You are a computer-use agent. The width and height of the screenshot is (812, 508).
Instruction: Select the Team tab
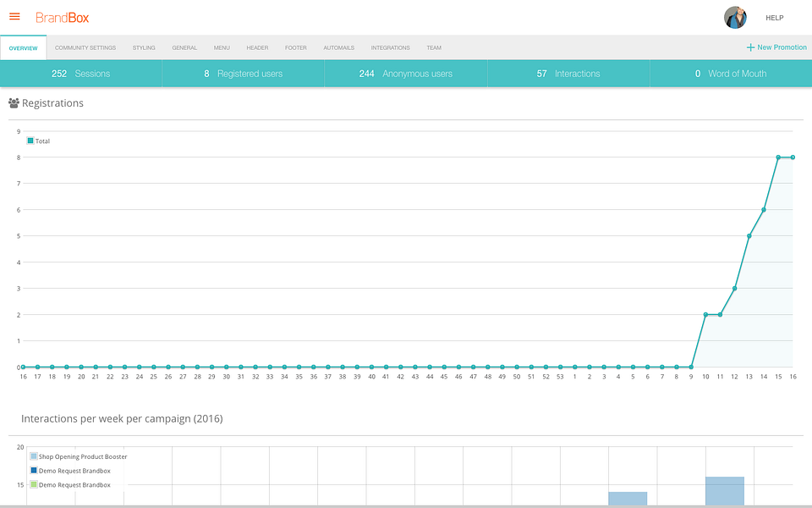click(x=434, y=47)
